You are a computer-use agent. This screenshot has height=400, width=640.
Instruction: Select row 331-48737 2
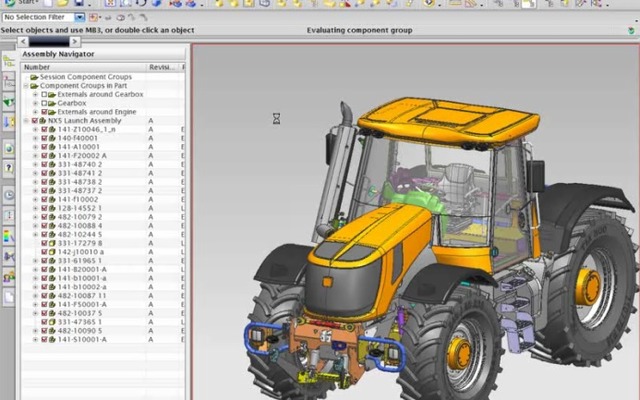(x=103, y=191)
